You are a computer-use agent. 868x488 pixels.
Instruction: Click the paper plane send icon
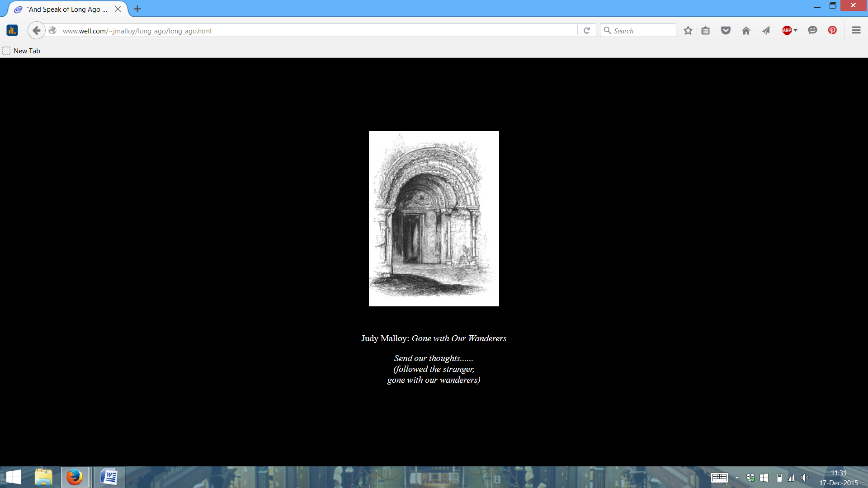tap(766, 31)
